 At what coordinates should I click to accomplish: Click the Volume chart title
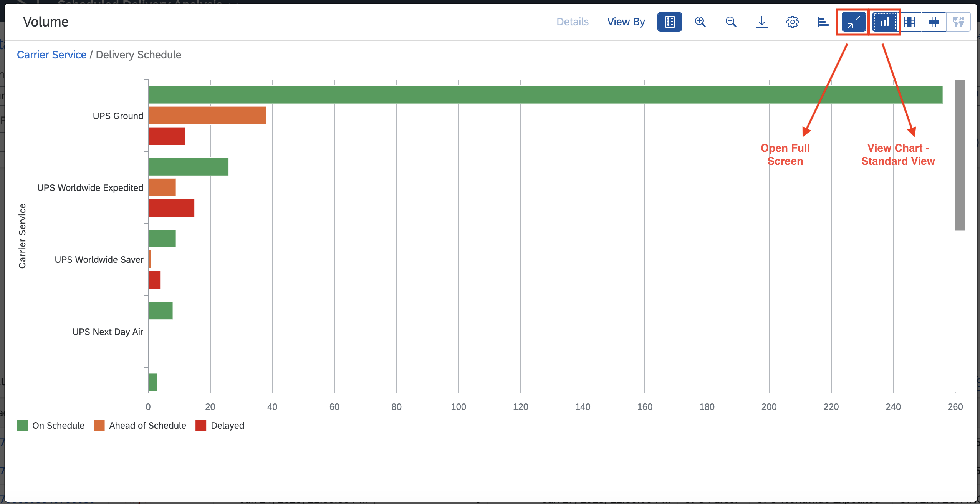pos(46,22)
